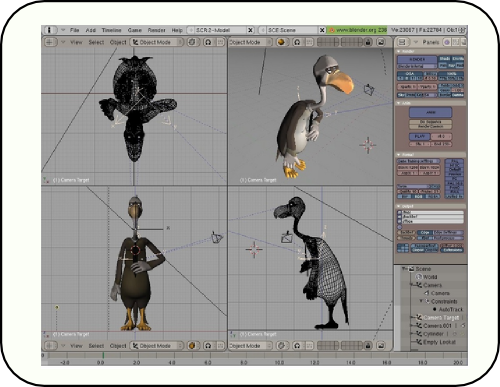Select Empty Lookat row in outliner

coord(439,342)
